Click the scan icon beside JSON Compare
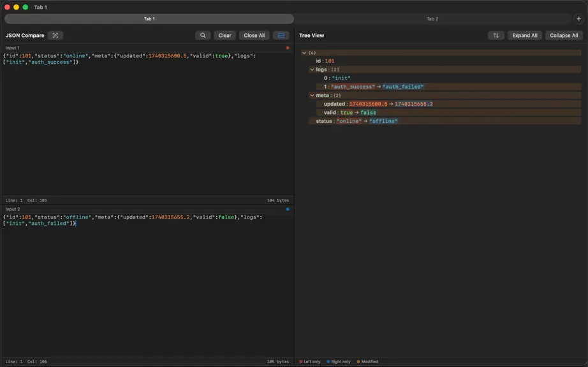588x367 pixels. tap(55, 35)
